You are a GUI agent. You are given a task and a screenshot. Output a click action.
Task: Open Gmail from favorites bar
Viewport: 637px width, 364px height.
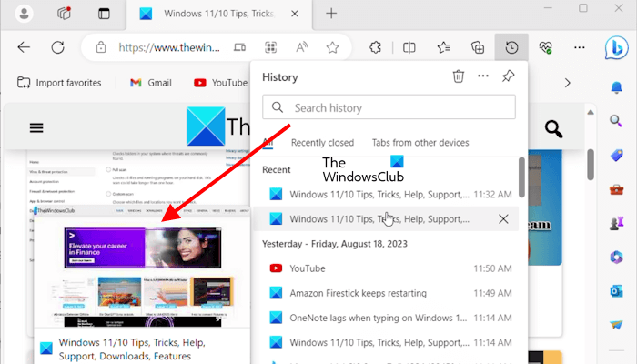point(151,83)
